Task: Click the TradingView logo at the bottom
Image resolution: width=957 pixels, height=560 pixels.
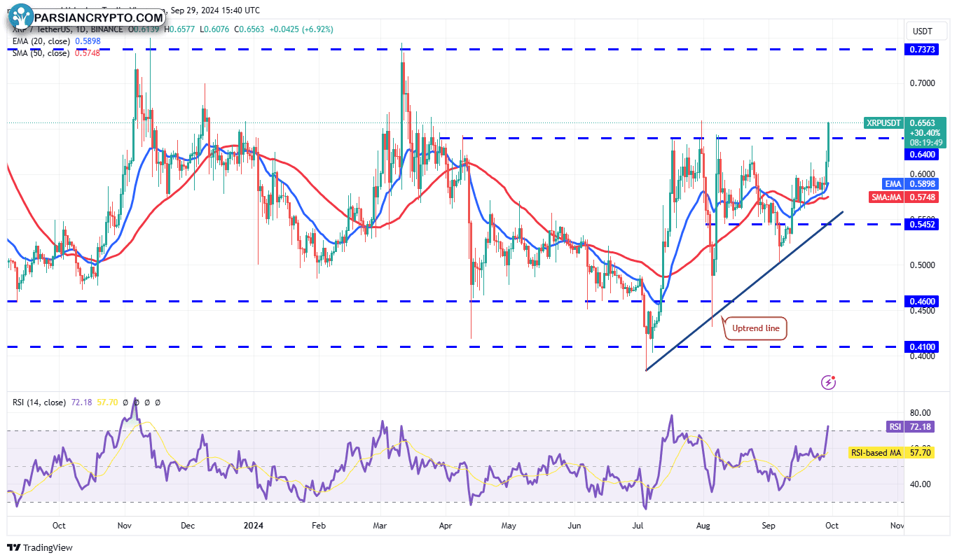Action: (x=41, y=547)
